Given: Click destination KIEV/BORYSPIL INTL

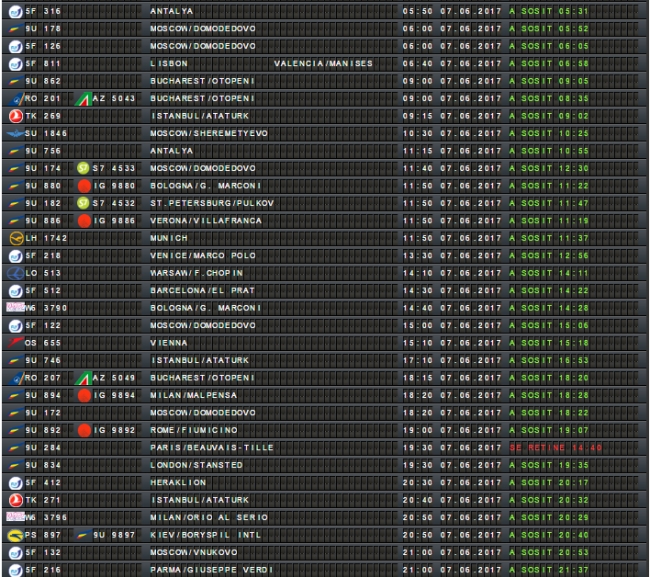Looking at the screenshot, I should (x=206, y=535).
